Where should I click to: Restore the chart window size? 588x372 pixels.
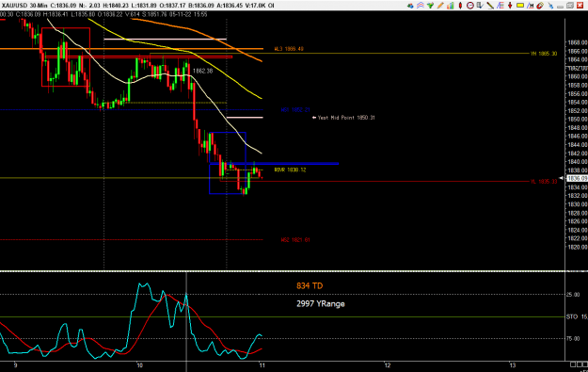click(570, 6)
